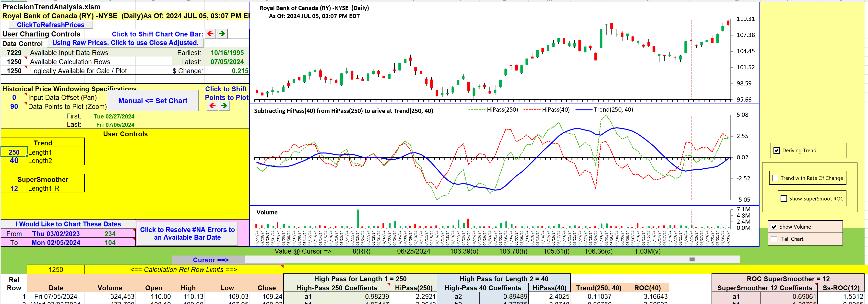Select the SuperSmoother Length1-R cell showing 12

coord(14,188)
